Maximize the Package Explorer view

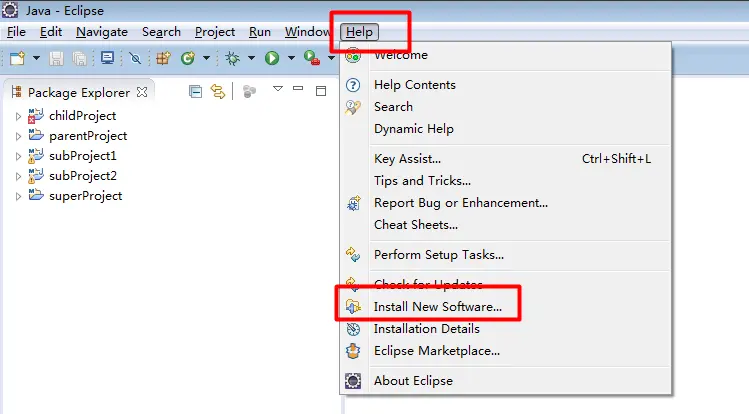(321, 91)
